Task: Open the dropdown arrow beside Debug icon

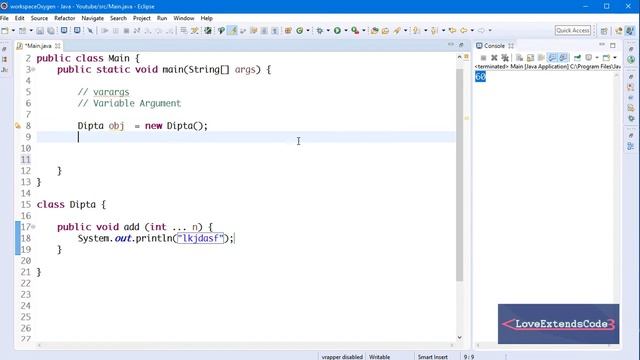Action: pos(328,31)
